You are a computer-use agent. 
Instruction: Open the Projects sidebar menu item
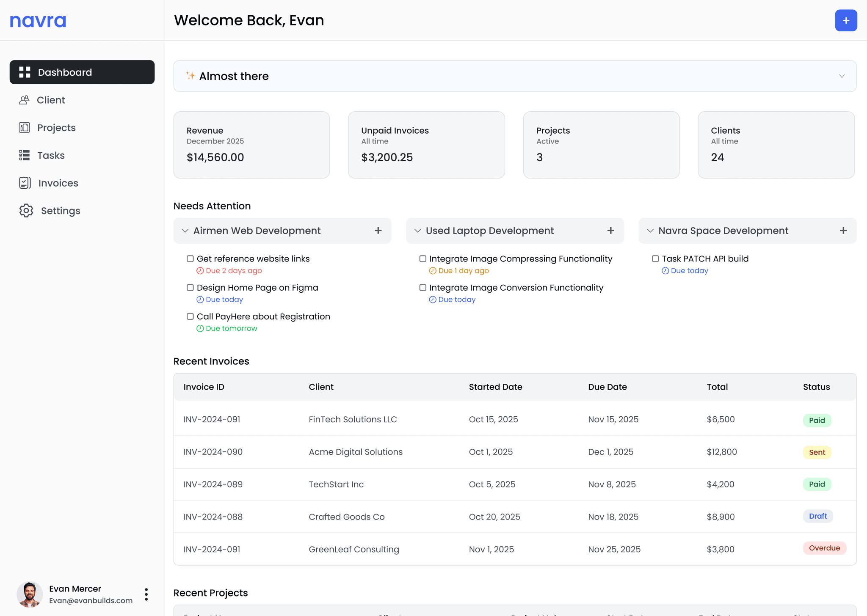tap(56, 128)
